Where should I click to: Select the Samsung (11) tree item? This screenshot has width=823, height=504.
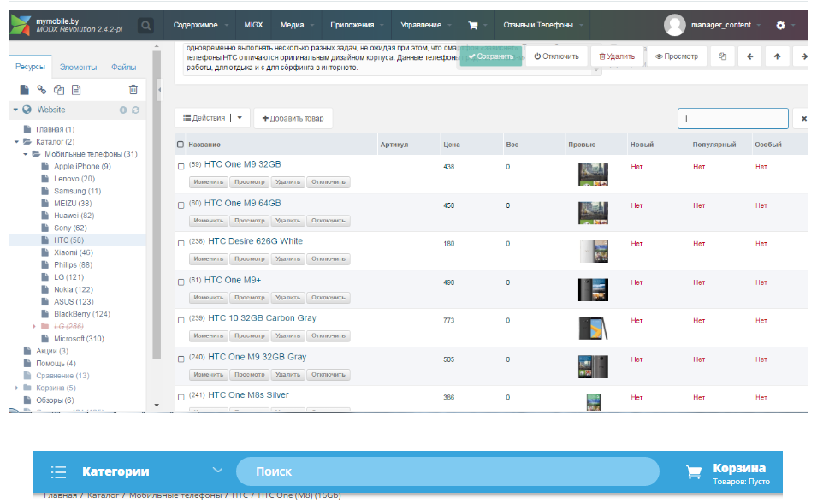(x=77, y=191)
